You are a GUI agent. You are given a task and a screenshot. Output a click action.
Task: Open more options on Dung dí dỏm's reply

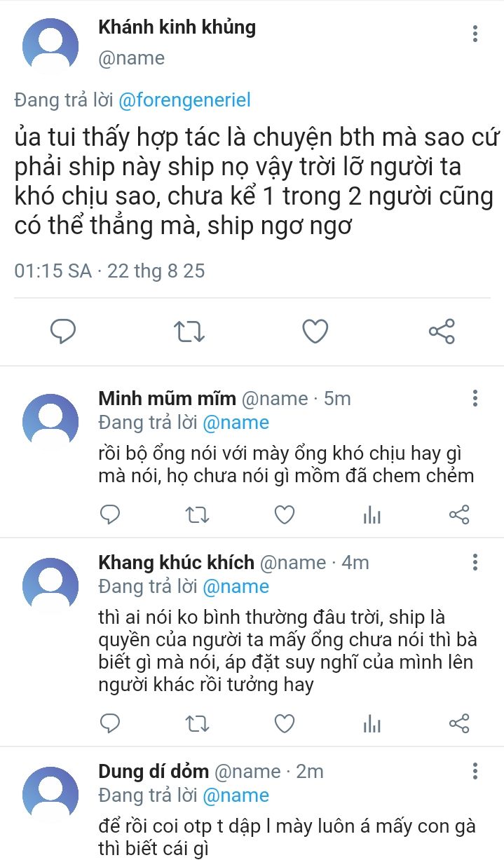[475, 772]
